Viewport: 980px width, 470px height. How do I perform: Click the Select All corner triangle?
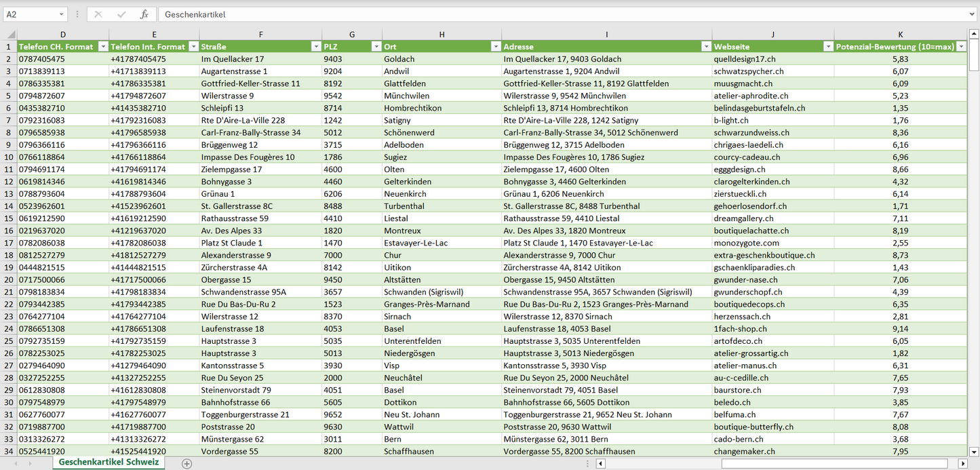tap(10, 35)
